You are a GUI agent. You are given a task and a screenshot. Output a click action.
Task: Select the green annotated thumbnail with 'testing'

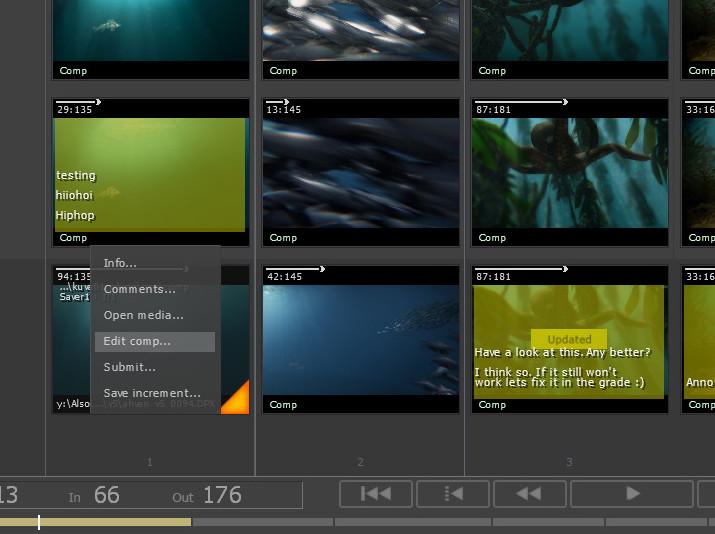pos(151,173)
